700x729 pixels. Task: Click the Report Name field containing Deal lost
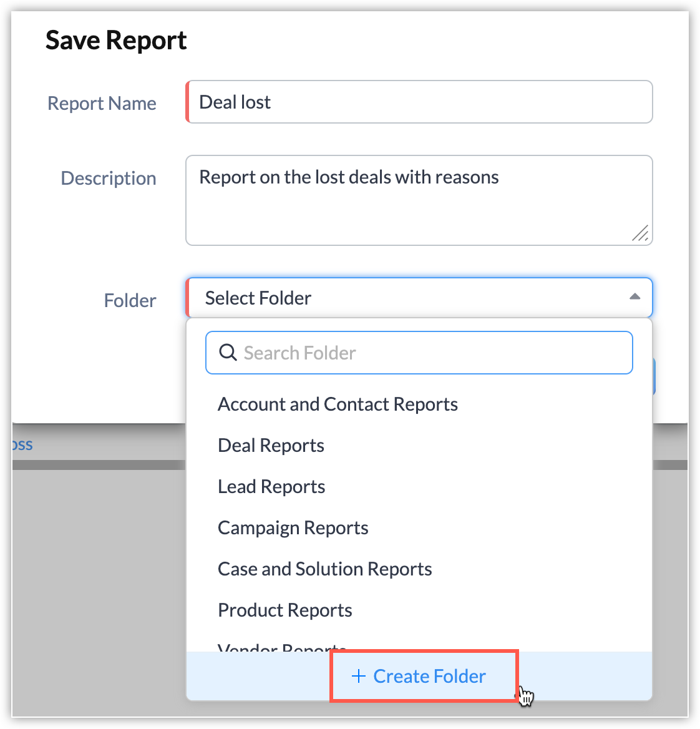click(x=419, y=102)
